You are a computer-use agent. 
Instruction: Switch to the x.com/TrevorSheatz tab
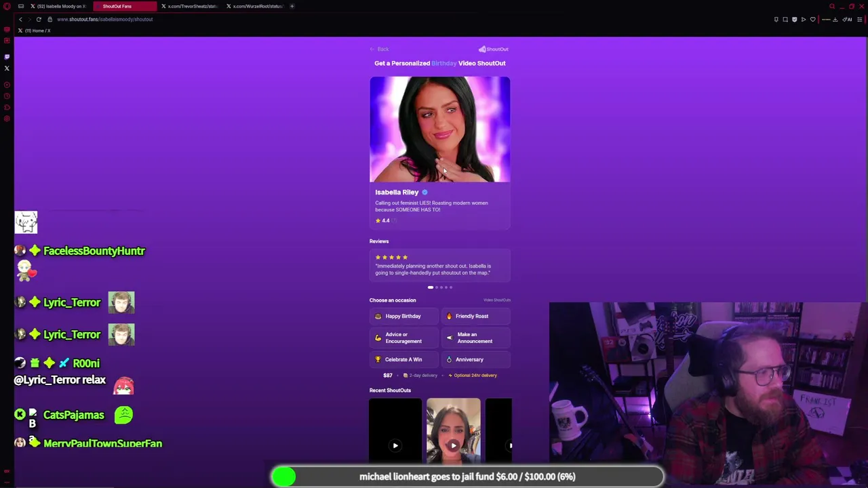(189, 6)
